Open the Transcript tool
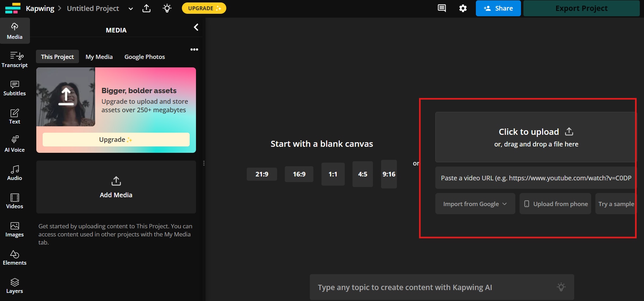 [x=15, y=60]
